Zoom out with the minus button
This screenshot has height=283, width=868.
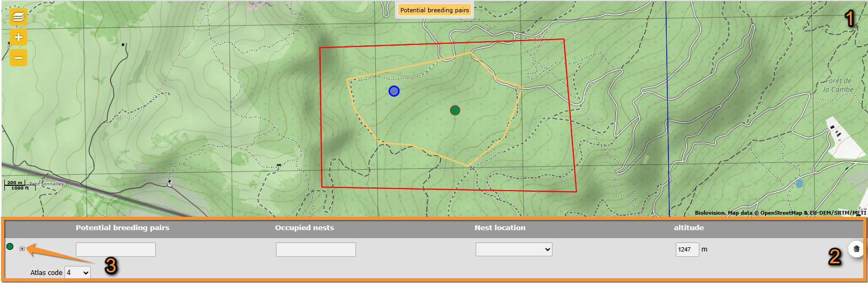18,58
